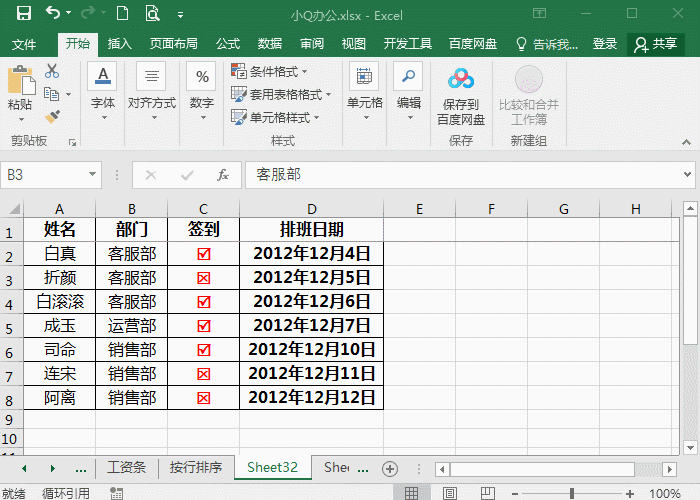Open the 单元格 cells group

tap(365, 92)
